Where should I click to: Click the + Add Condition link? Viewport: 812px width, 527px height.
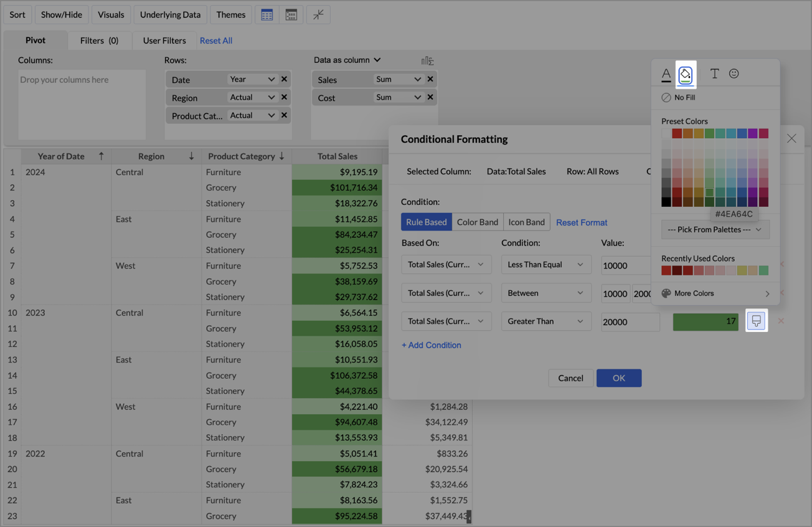tap(432, 345)
